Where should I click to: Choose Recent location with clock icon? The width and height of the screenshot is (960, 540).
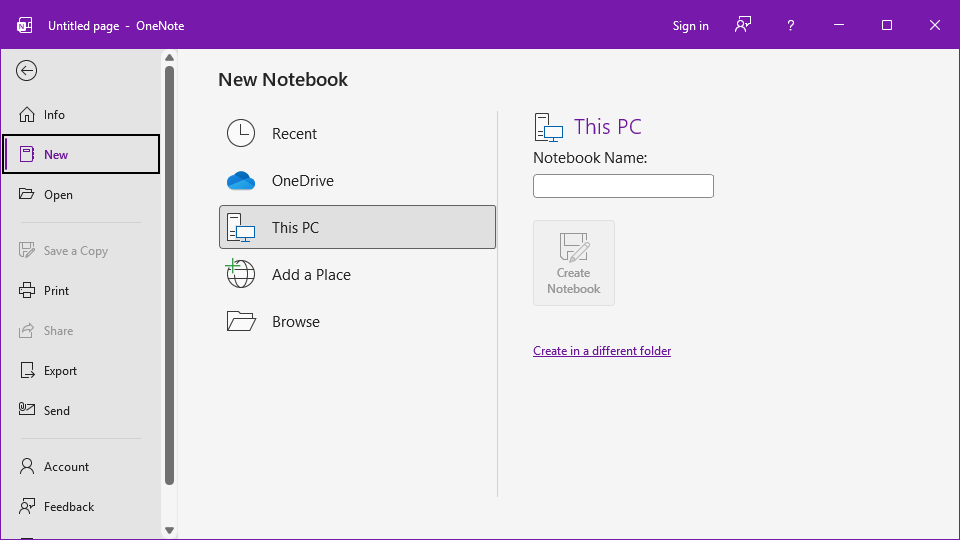pos(358,133)
